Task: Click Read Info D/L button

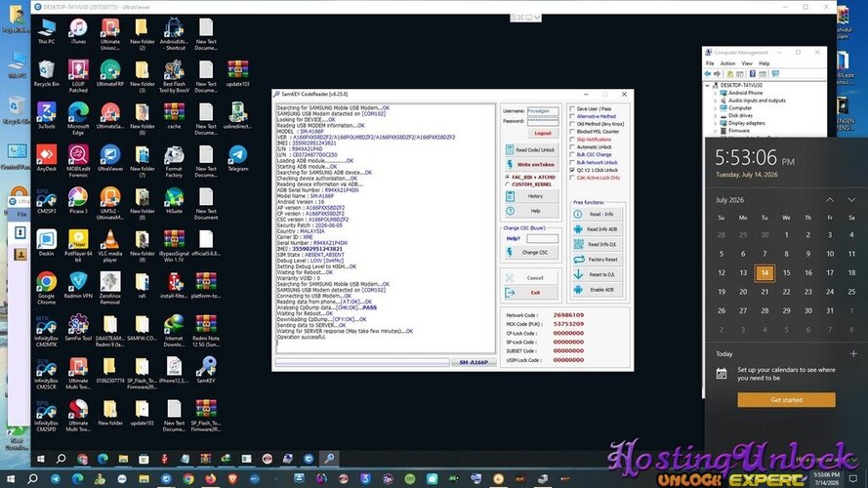Action: point(598,244)
